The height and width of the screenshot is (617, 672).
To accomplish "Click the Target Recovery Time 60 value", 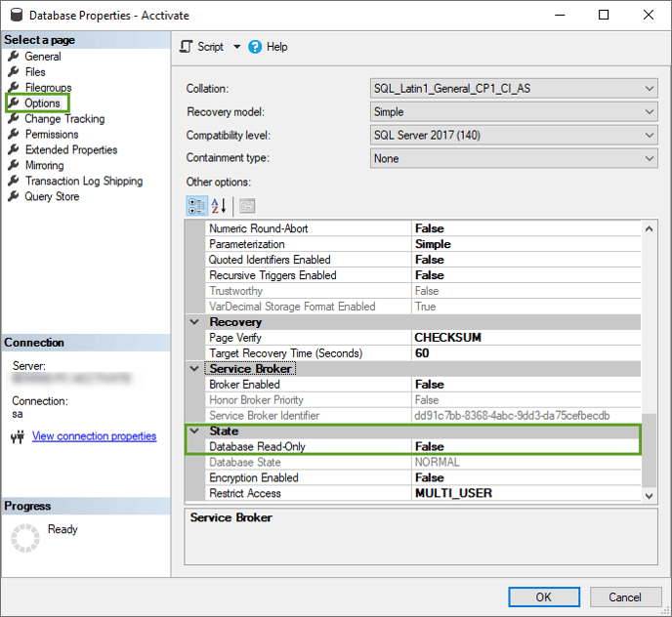I will (x=422, y=353).
